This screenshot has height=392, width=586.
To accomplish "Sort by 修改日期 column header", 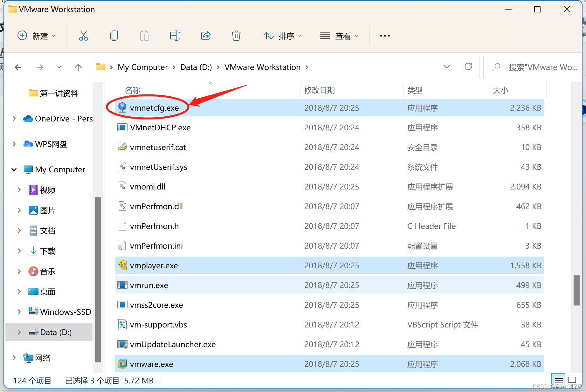I will click(x=319, y=90).
